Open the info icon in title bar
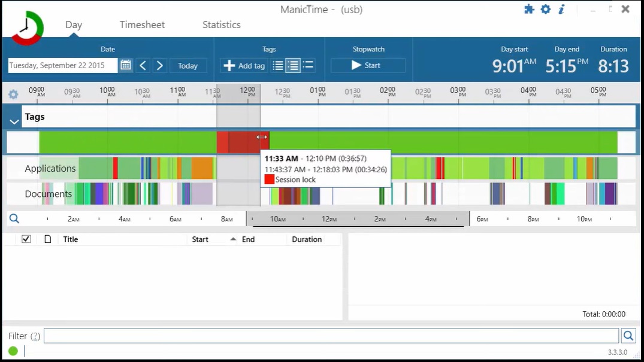The width and height of the screenshot is (644, 362). 561,9
